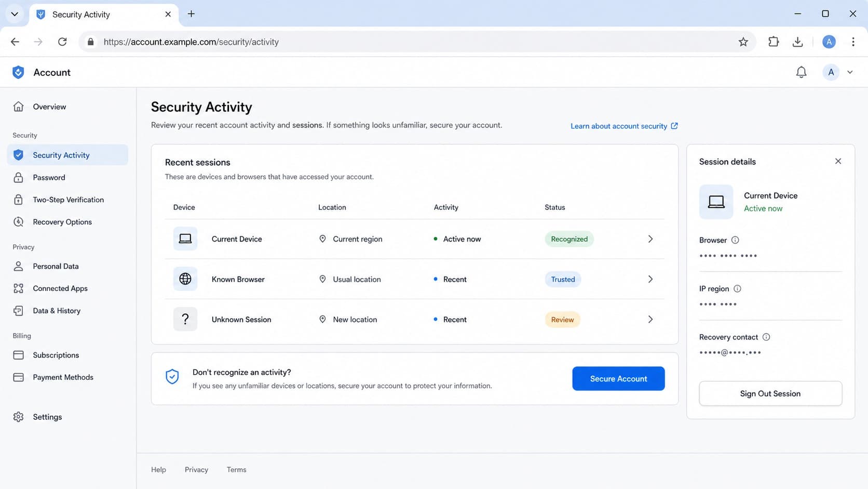Open Two-Step Verification in the sidebar
The width and height of the screenshot is (868, 489).
pos(67,200)
